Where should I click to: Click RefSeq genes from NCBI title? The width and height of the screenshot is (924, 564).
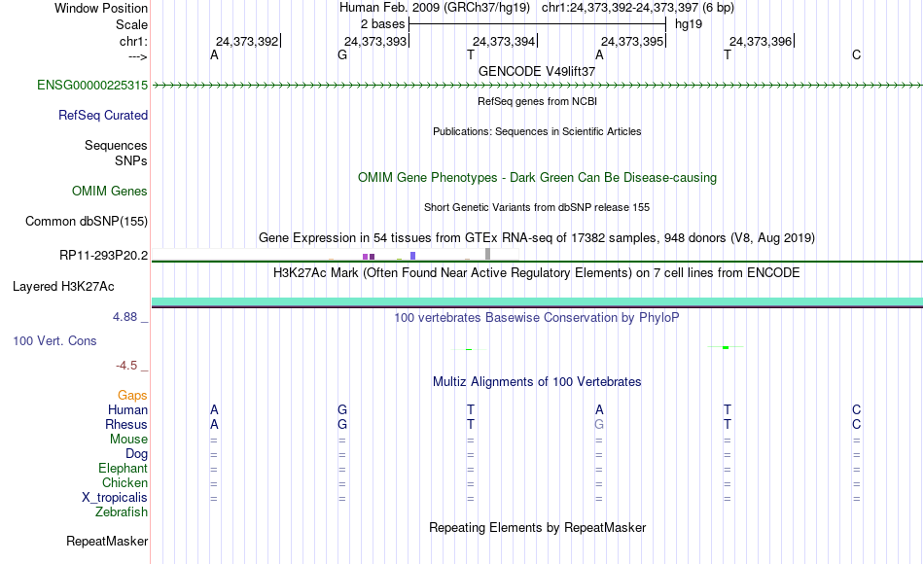click(537, 101)
